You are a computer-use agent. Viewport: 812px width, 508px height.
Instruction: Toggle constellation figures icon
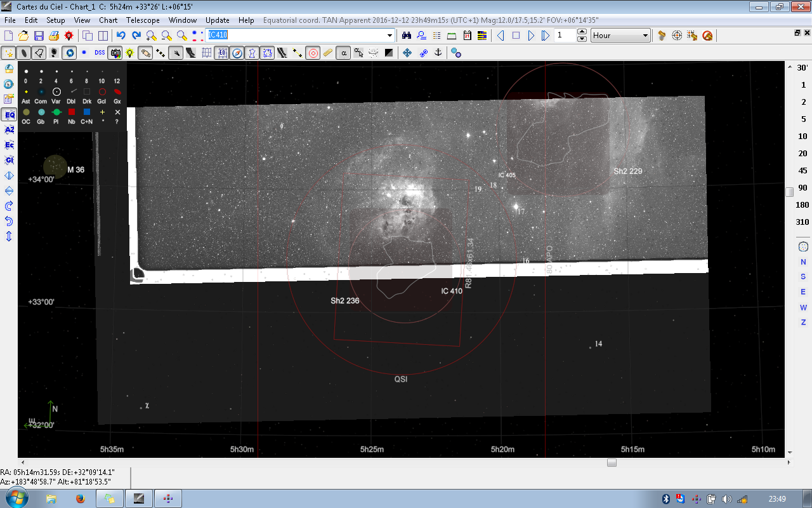point(252,53)
